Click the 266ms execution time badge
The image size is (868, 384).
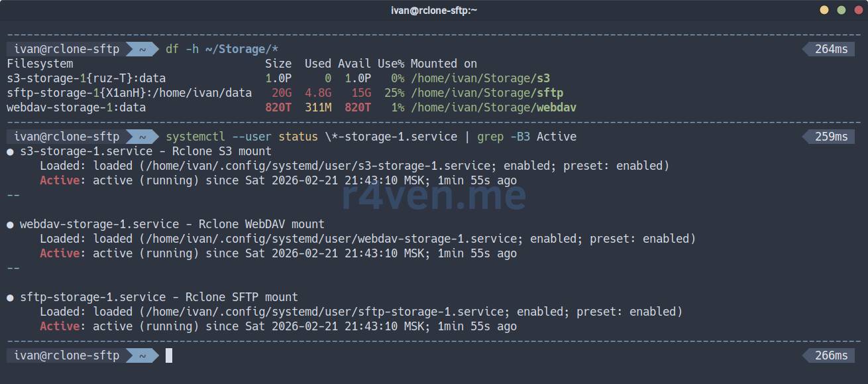coord(831,355)
